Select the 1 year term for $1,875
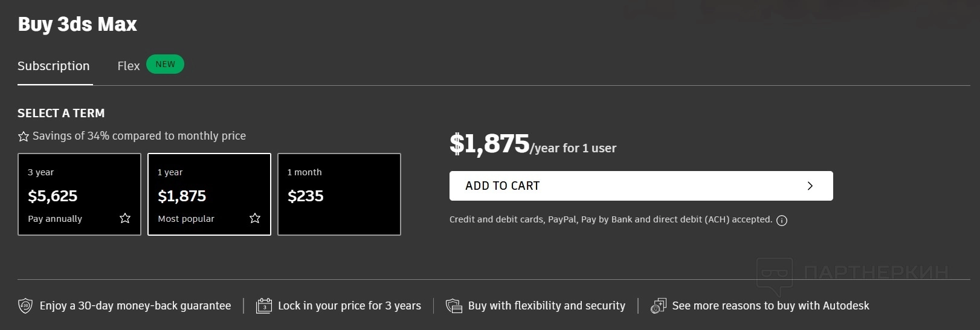This screenshot has height=330, width=980. 209,194
